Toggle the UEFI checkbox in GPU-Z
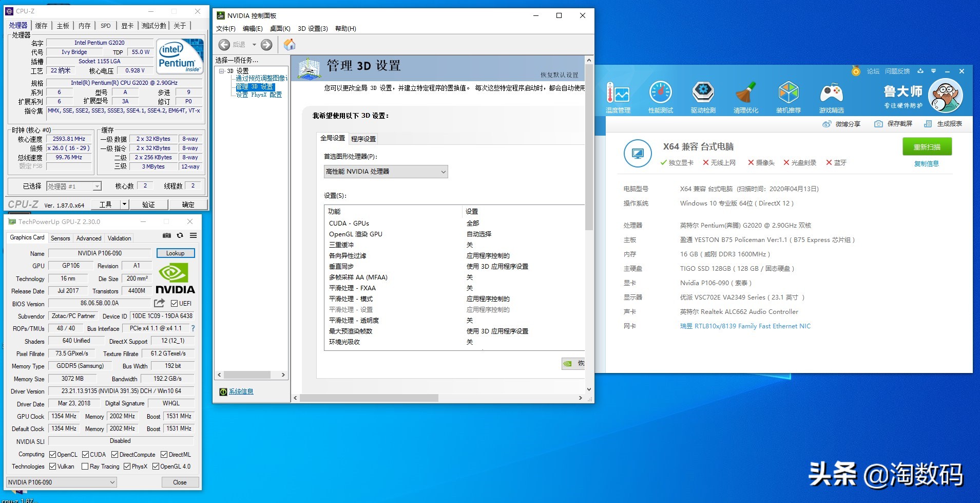Screen dimensions: 980x503 pos(175,303)
